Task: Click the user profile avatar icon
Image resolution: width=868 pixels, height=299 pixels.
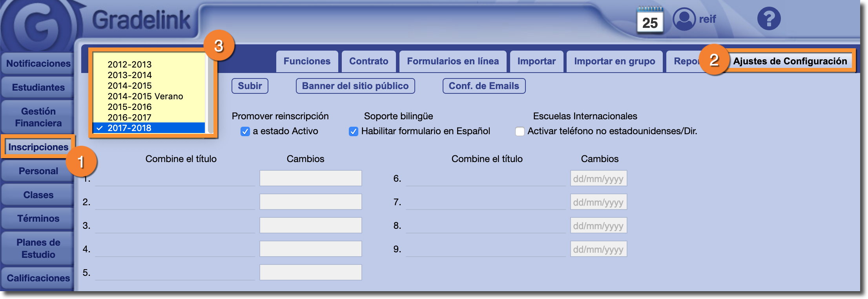Action: 684,19
